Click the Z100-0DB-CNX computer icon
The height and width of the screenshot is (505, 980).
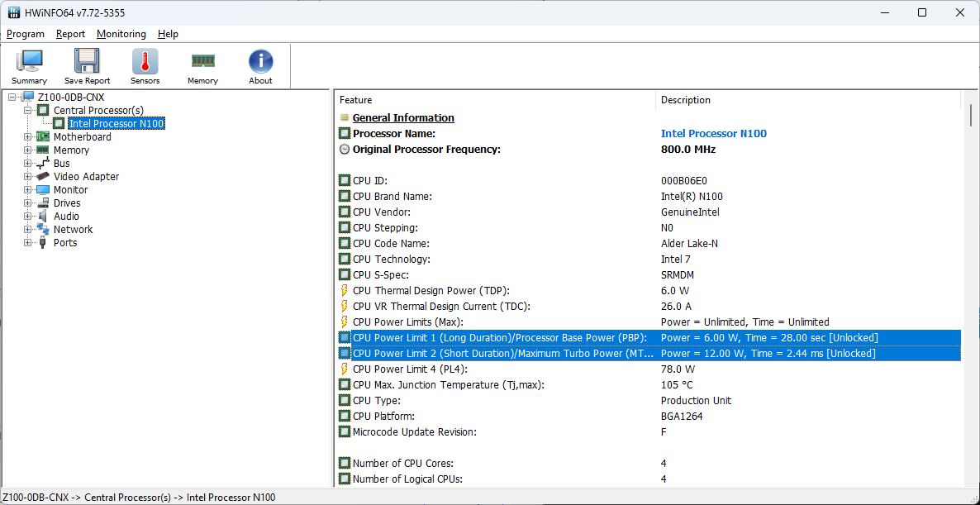27,97
